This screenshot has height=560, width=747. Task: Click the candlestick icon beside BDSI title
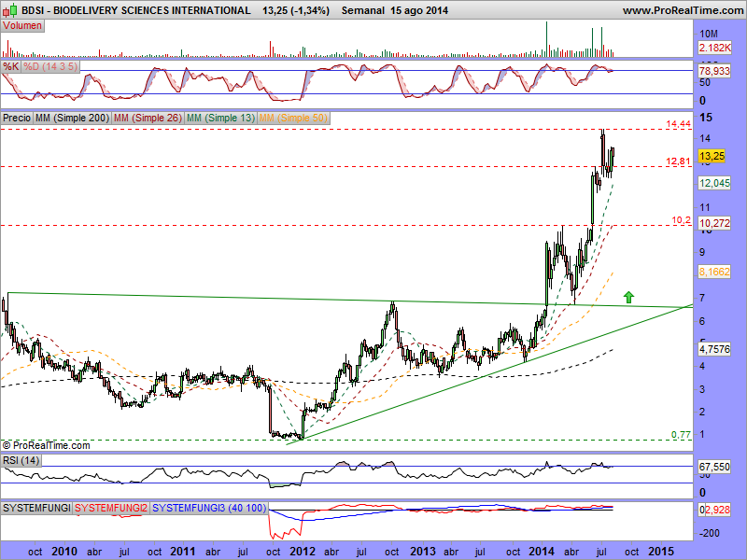[11, 9]
